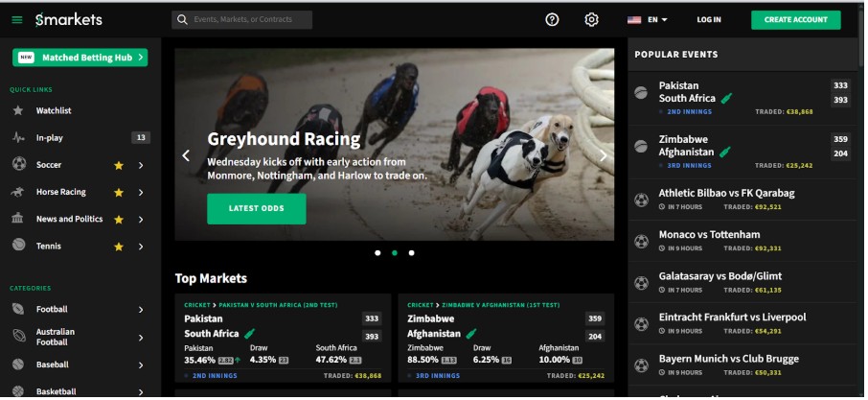Click the Basketball category icon
This screenshot has height=400, width=868.
pos(18,391)
